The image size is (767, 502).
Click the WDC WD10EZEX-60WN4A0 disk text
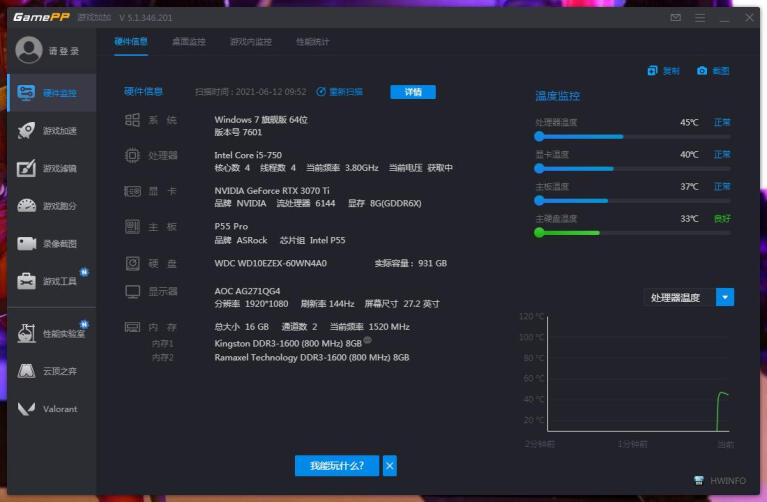271,263
